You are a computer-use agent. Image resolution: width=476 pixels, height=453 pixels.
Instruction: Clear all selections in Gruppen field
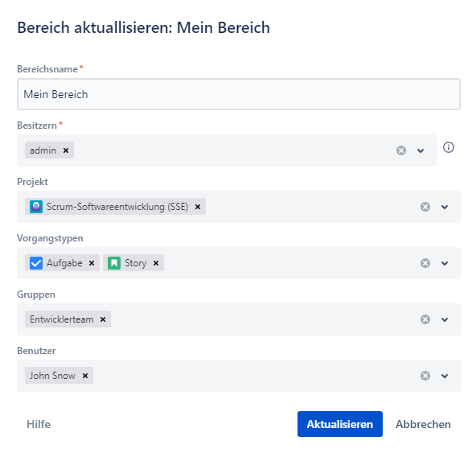[x=425, y=319]
